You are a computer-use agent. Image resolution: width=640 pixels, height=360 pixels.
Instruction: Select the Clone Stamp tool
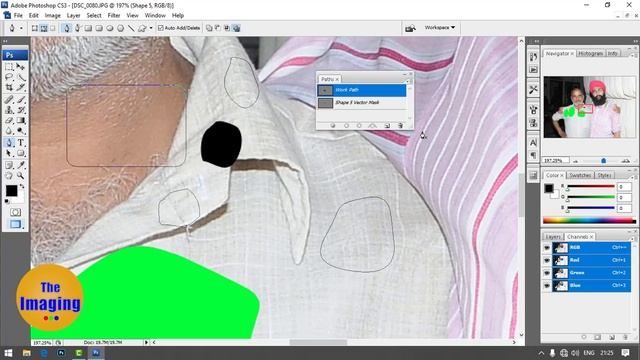click(x=9, y=110)
